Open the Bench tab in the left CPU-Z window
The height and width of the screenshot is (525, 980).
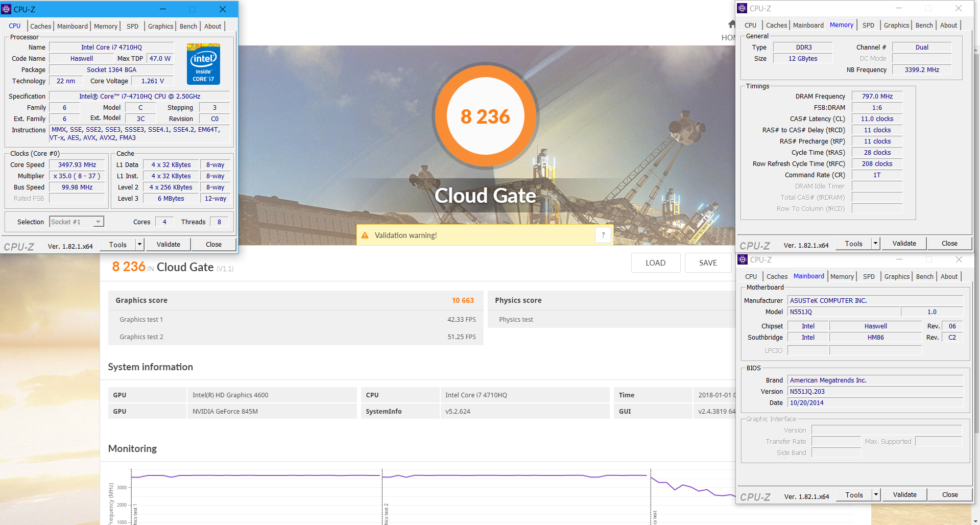pos(188,26)
